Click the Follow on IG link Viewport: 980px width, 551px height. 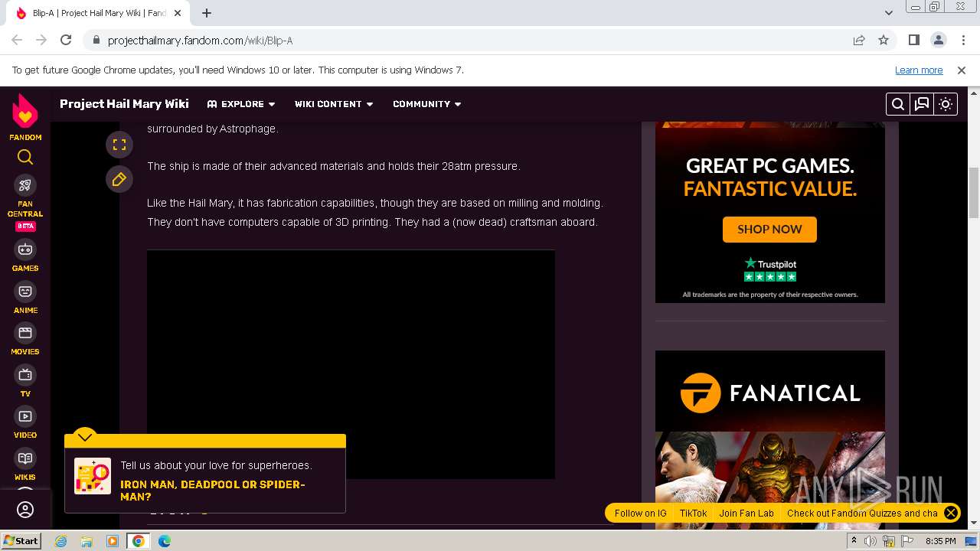click(640, 514)
